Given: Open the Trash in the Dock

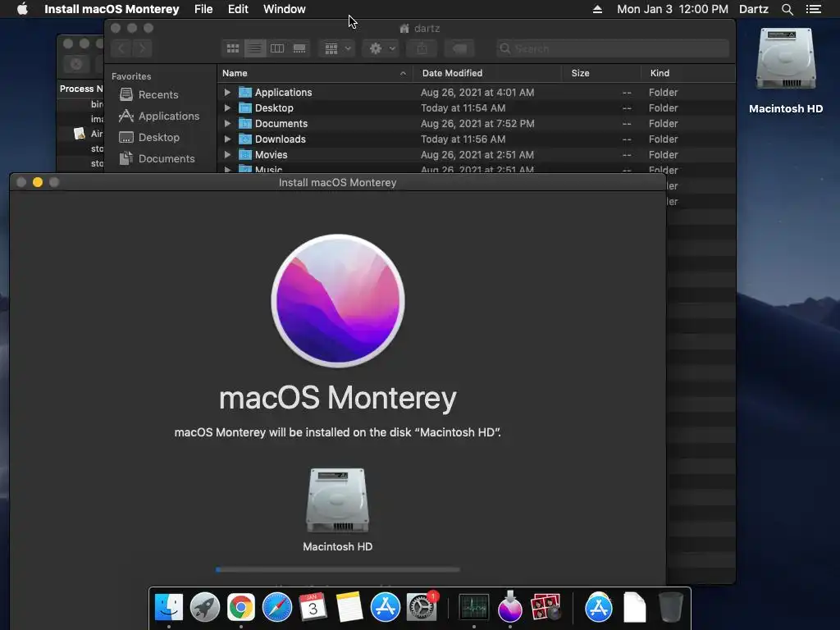Looking at the screenshot, I should click(x=671, y=607).
